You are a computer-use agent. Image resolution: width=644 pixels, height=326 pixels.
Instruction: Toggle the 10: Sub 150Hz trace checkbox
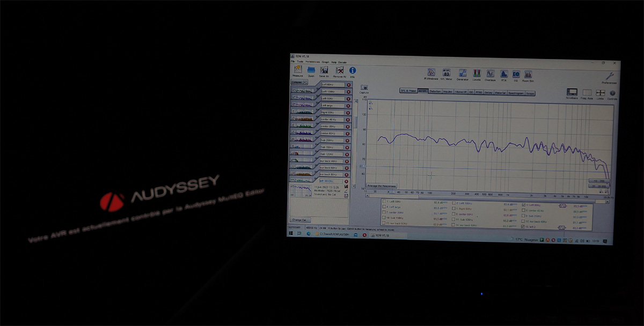tap(384, 218)
